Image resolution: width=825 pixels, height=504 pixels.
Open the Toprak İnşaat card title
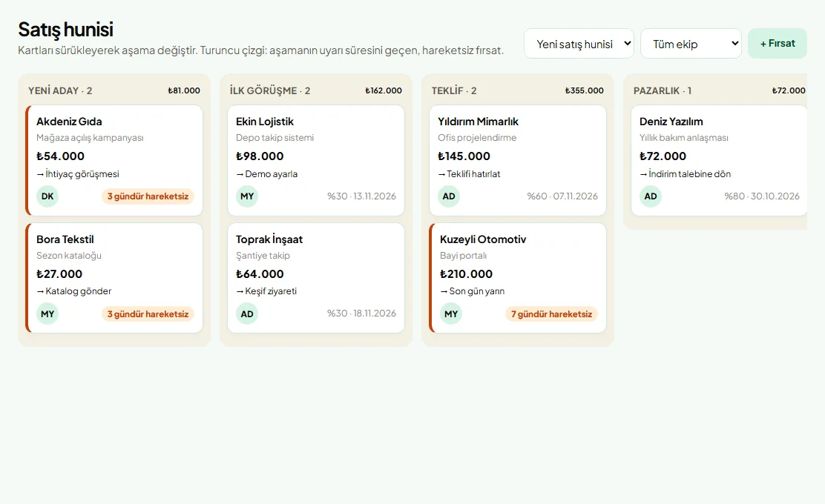pyautogui.click(x=269, y=239)
